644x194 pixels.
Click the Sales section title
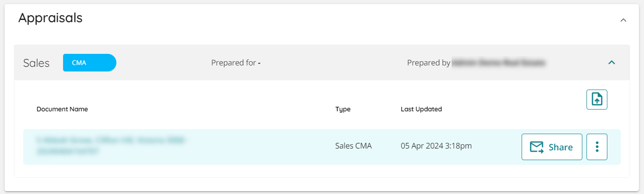(36, 63)
